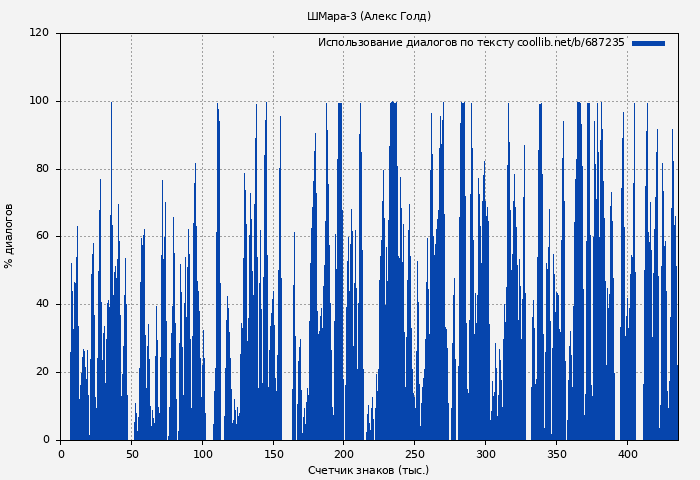Click the 350 tick on the horizontal axis
The height and width of the screenshot is (480, 700).
[x=557, y=453]
